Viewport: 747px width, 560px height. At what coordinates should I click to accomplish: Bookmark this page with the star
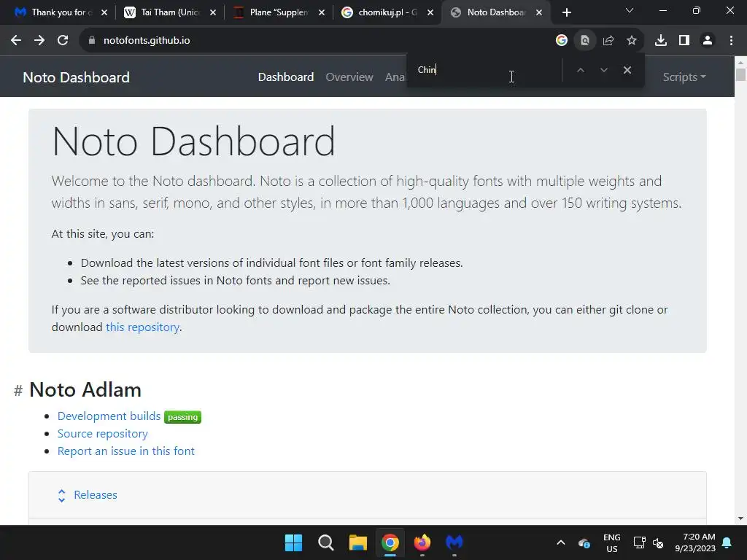[632, 41]
